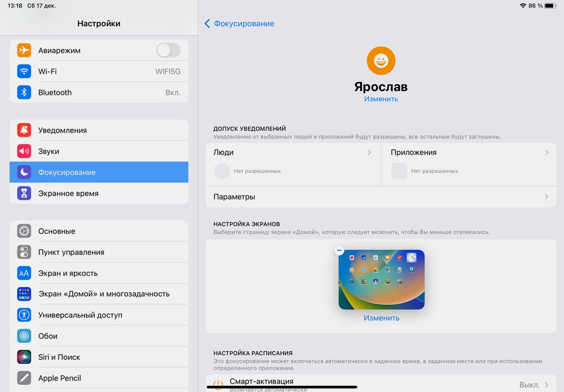Tap the battery status indicator

pyautogui.click(x=549, y=6)
